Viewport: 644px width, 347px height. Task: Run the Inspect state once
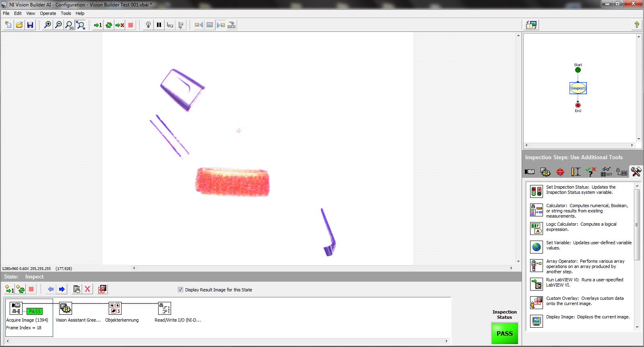9,289
